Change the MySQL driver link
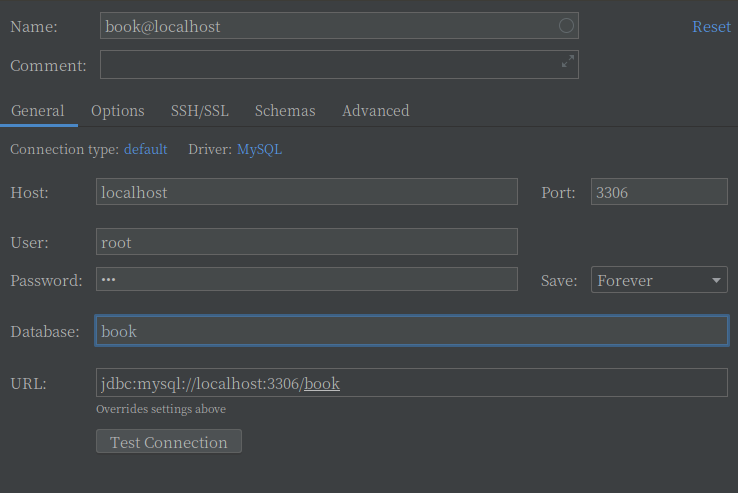Screen dimensions: 738x493 pyautogui.click(x=259, y=149)
